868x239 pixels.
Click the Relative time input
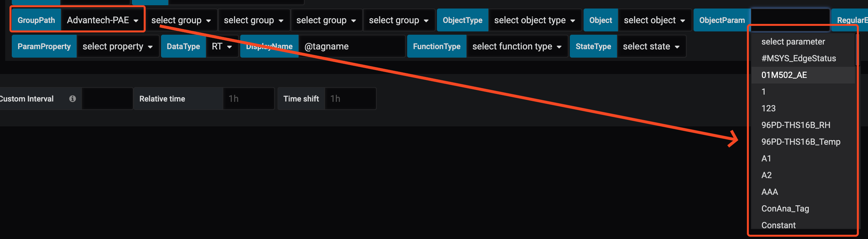click(x=248, y=99)
